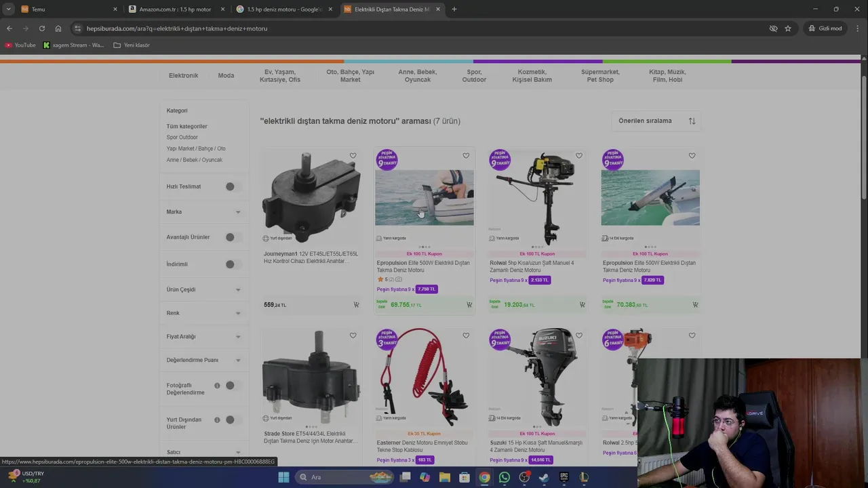Open OBS Studio from the taskbar
The height and width of the screenshot is (488, 868).
pyautogui.click(x=524, y=477)
